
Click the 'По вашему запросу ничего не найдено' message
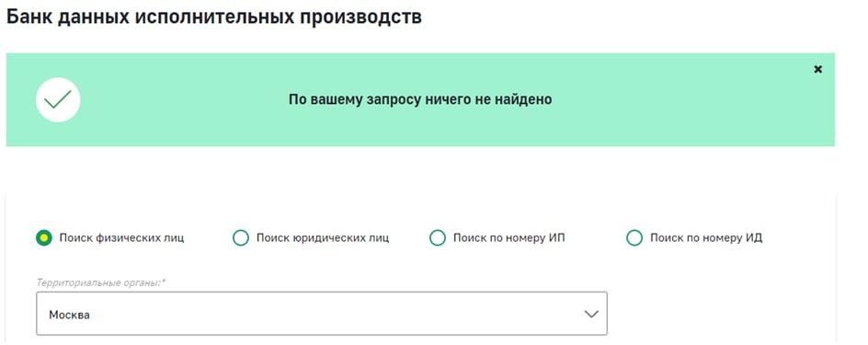[x=420, y=99]
